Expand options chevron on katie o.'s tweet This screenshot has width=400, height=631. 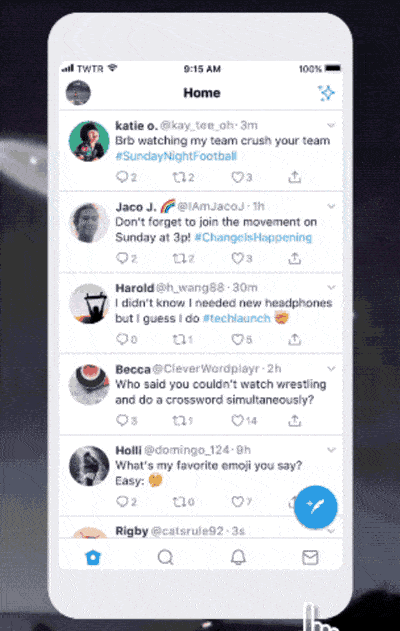click(x=331, y=126)
